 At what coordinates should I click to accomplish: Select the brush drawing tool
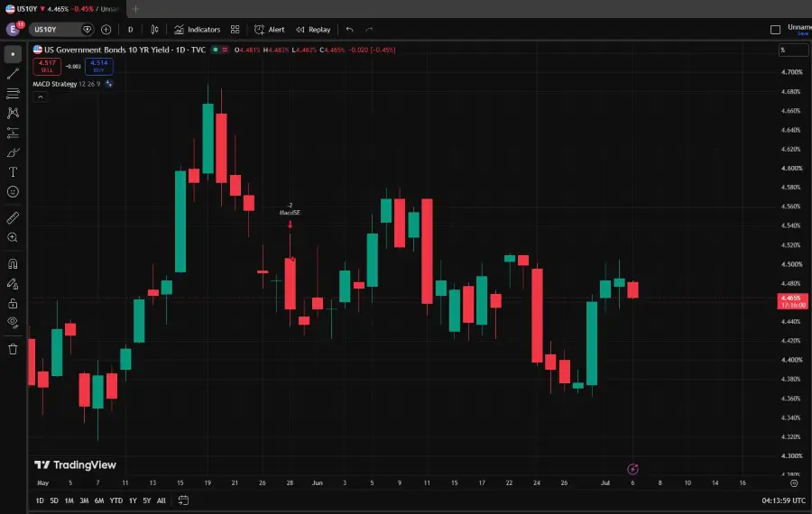coord(13,152)
